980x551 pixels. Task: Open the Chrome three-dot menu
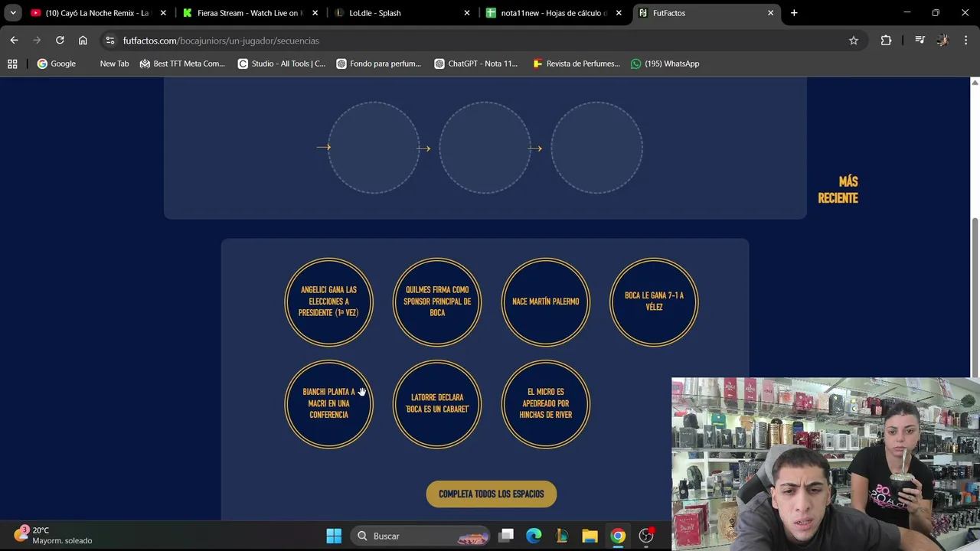pyautogui.click(x=966, y=41)
